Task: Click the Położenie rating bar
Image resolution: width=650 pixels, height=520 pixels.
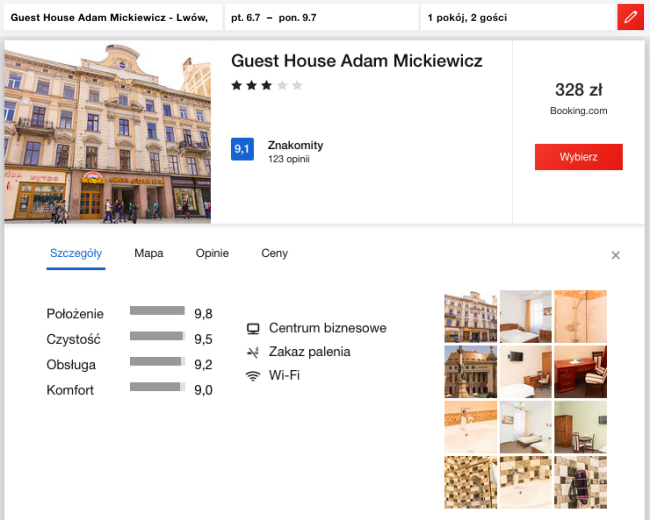Action: click(158, 311)
